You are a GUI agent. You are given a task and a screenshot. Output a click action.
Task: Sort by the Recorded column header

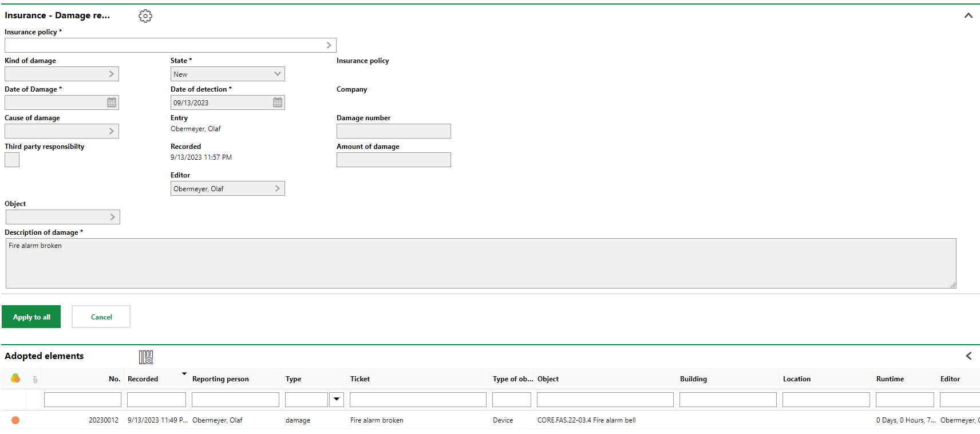coord(143,379)
